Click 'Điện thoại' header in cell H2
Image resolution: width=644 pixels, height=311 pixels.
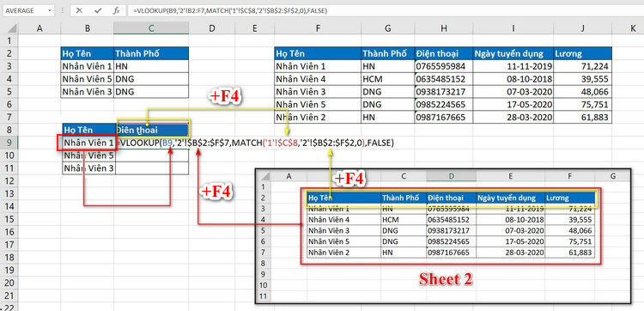(x=443, y=53)
